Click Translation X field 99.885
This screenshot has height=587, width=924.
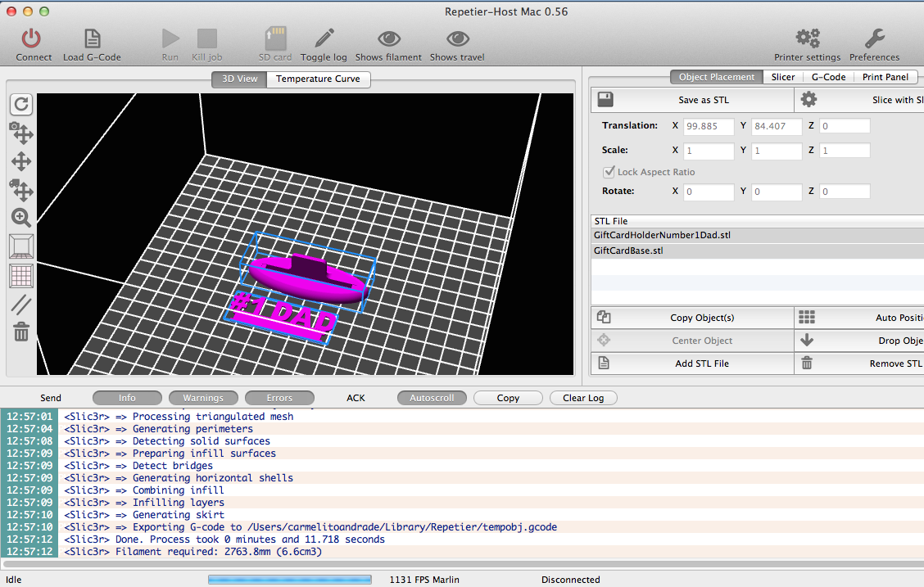[x=709, y=126]
